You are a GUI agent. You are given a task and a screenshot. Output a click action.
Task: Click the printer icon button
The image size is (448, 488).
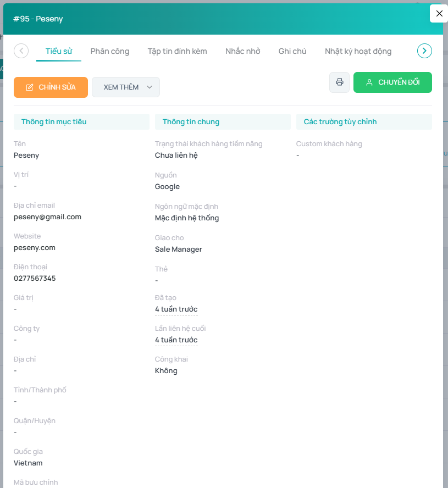pyautogui.click(x=339, y=82)
